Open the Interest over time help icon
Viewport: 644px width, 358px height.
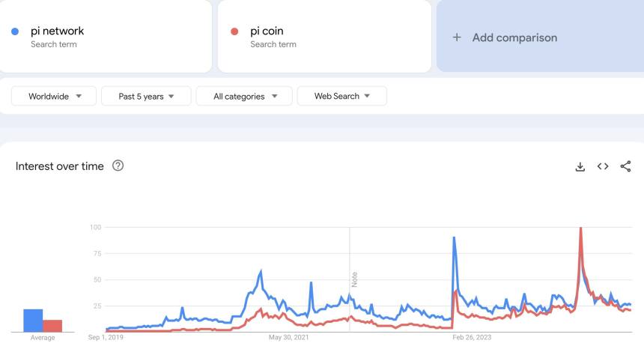pyautogui.click(x=118, y=166)
